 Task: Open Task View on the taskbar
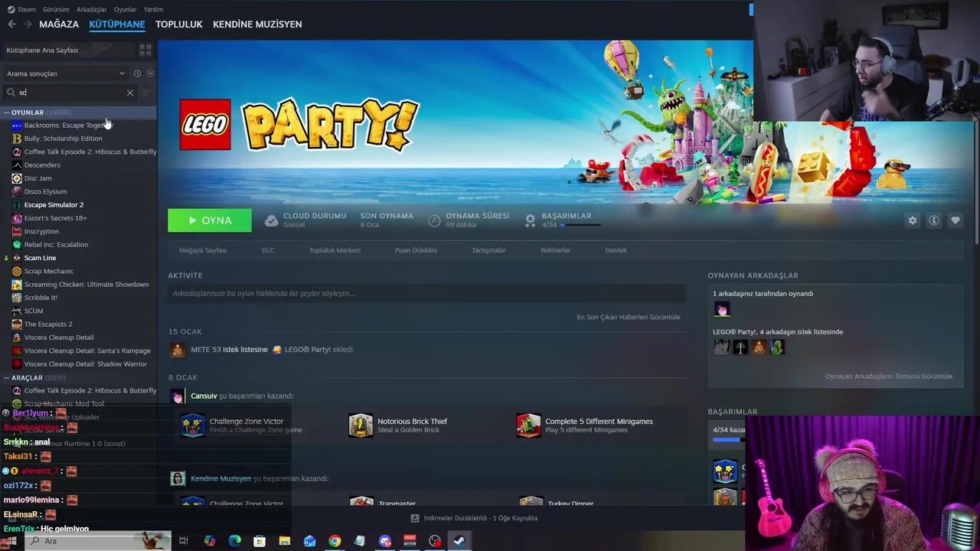pyautogui.click(x=184, y=541)
